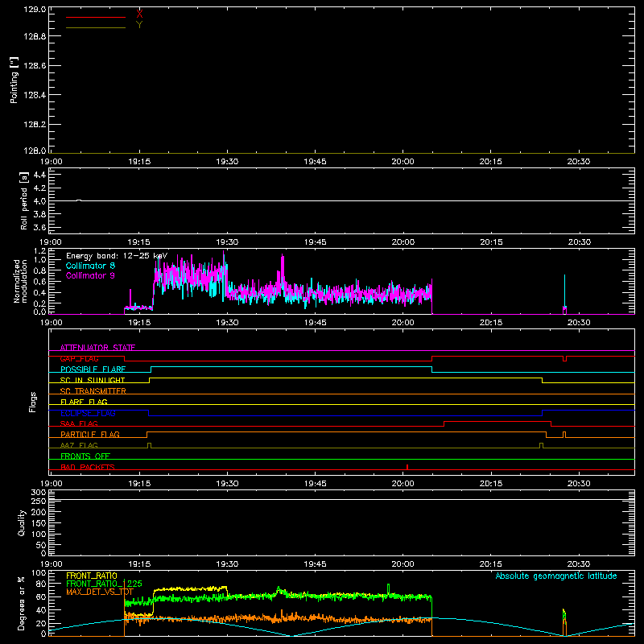Click the 200 tick on Quality axis
Screen dimensions: 644x644
point(39,513)
